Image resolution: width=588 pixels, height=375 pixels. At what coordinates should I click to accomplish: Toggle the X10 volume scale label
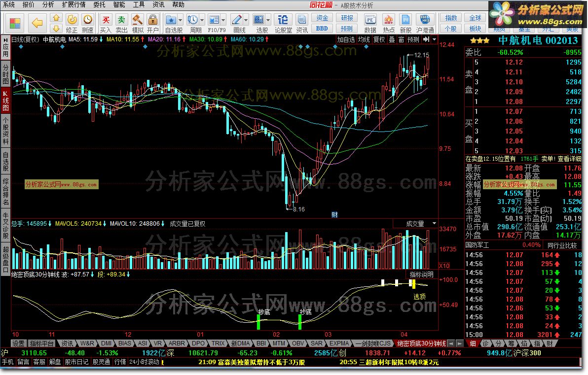(444, 266)
